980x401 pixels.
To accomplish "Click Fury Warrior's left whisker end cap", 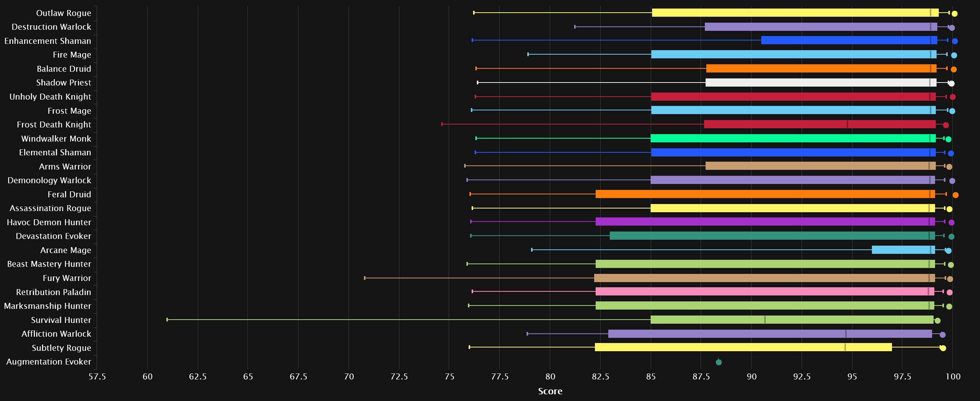I will [364, 278].
